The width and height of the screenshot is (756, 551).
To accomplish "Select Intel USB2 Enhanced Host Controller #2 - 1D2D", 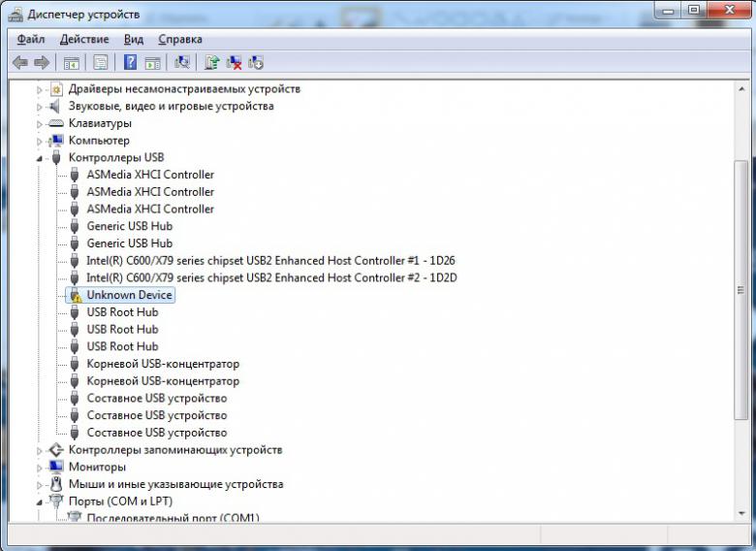I will [x=271, y=277].
